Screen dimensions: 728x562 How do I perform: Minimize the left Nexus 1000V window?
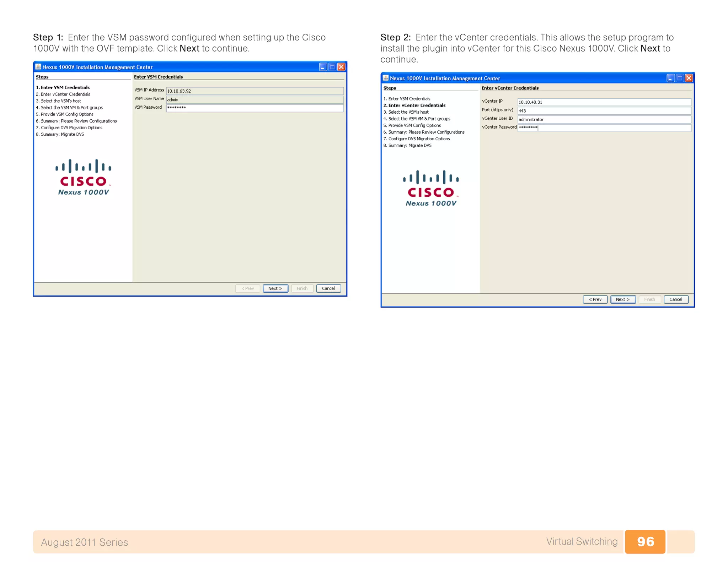[x=323, y=67]
